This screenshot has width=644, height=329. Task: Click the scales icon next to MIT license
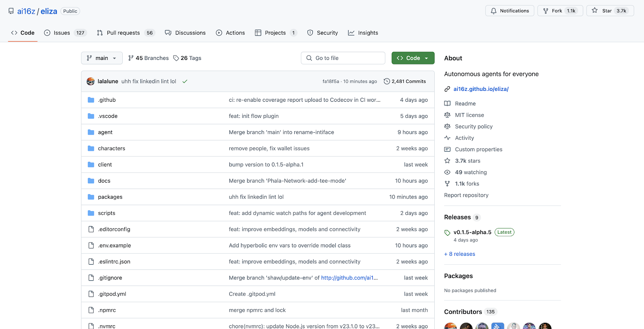(x=447, y=115)
